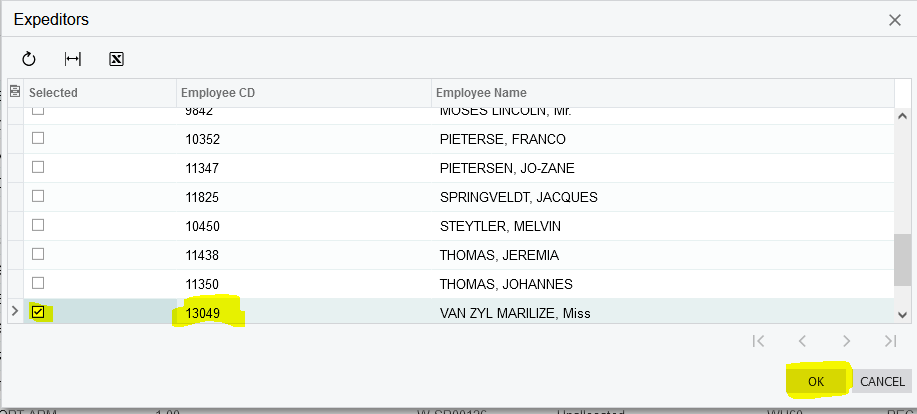Go to the next page arrow
917x414 pixels.
point(846,341)
